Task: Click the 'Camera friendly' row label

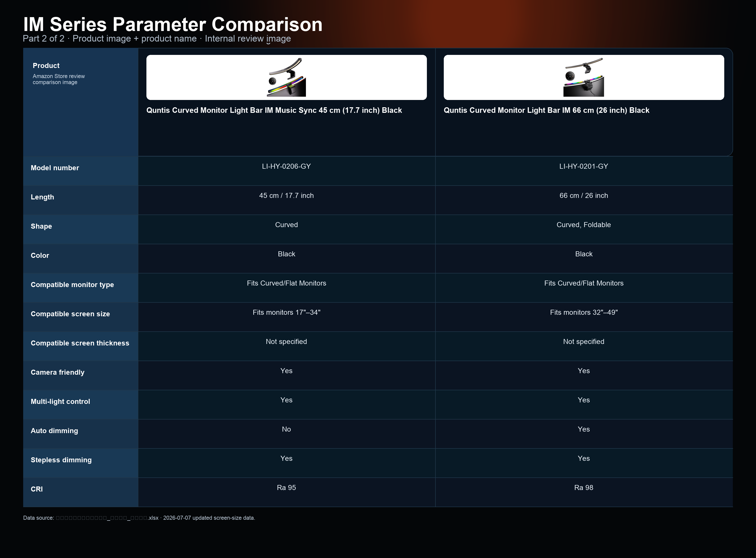Action: point(57,372)
